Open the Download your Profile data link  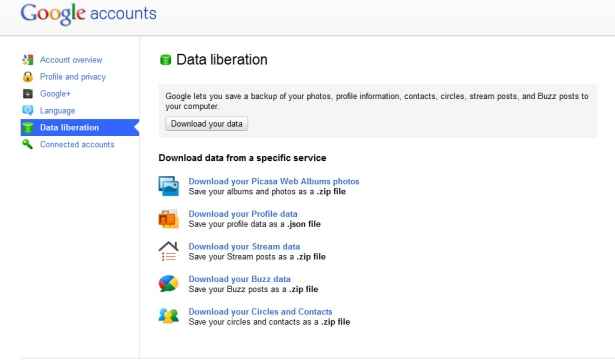(x=243, y=214)
